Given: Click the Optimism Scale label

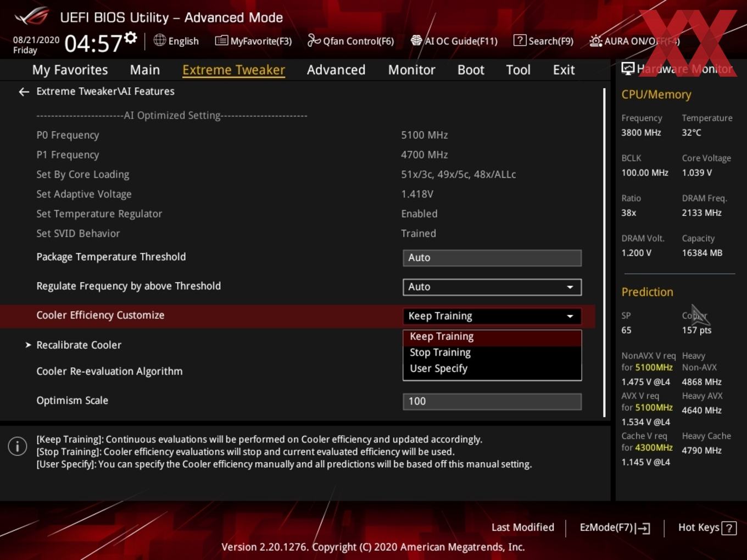Looking at the screenshot, I should click(72, 401).
